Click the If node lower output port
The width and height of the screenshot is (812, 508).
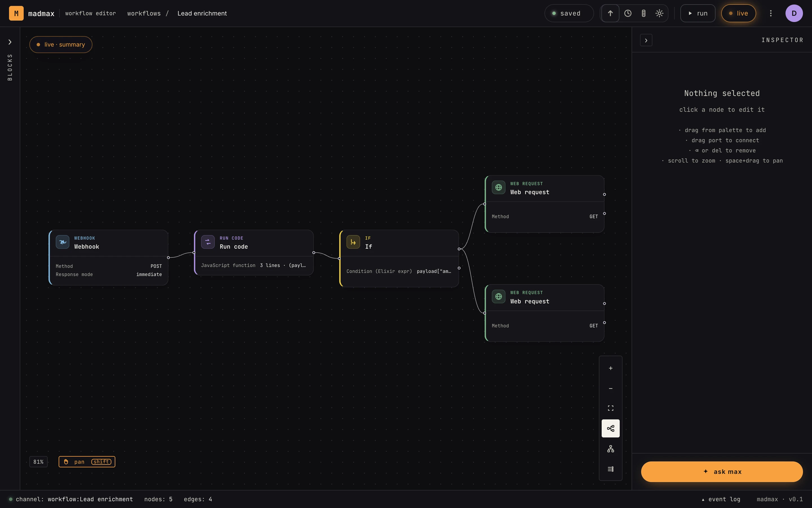(459, 268)
